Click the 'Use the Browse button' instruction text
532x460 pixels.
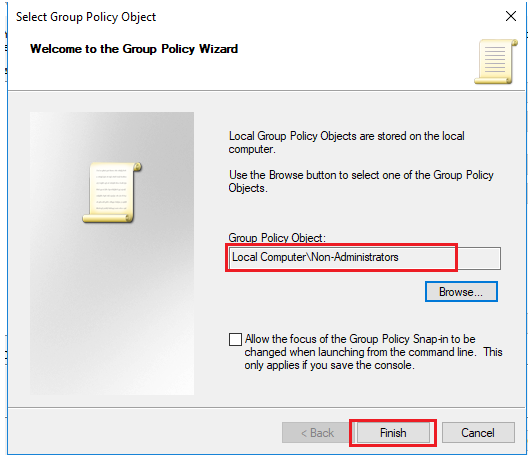click(361, 181)
